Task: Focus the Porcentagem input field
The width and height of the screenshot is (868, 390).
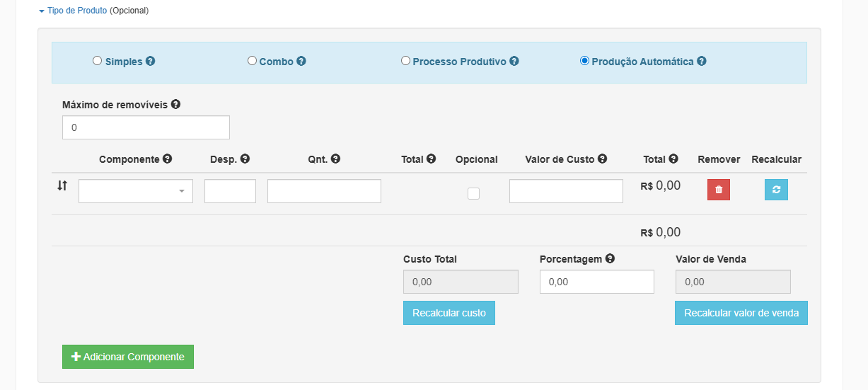Action: tap(597, 282)
